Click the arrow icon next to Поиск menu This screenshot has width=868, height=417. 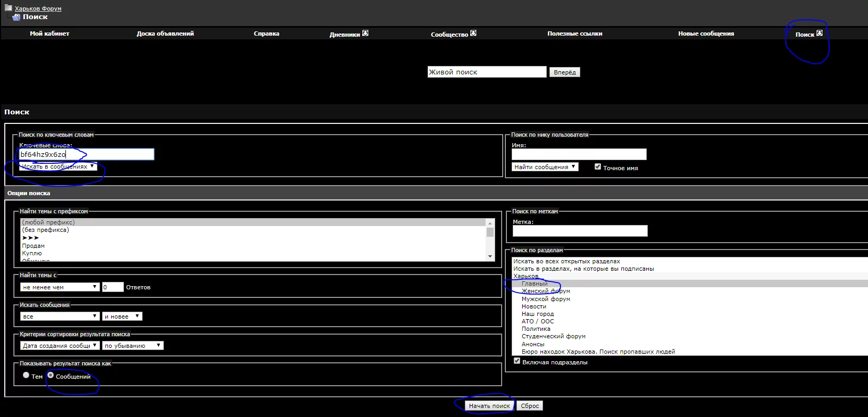point(820,33)
